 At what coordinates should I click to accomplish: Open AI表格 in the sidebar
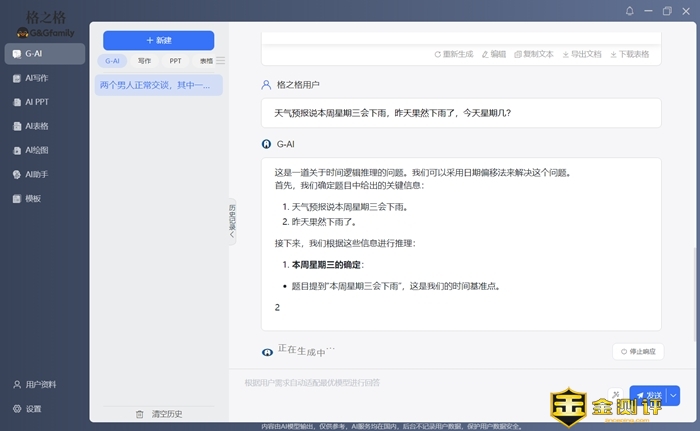[36, 126]
